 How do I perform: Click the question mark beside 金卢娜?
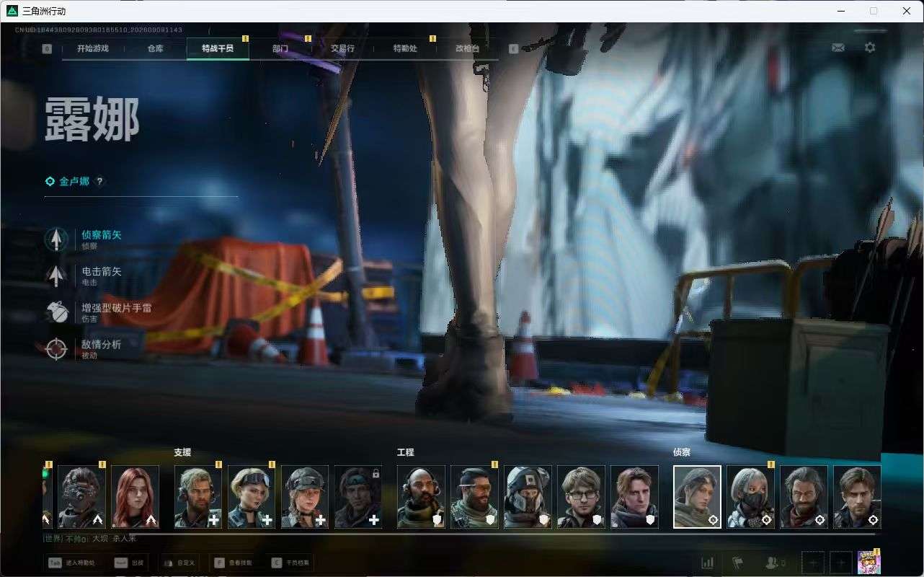click(99, 182)
